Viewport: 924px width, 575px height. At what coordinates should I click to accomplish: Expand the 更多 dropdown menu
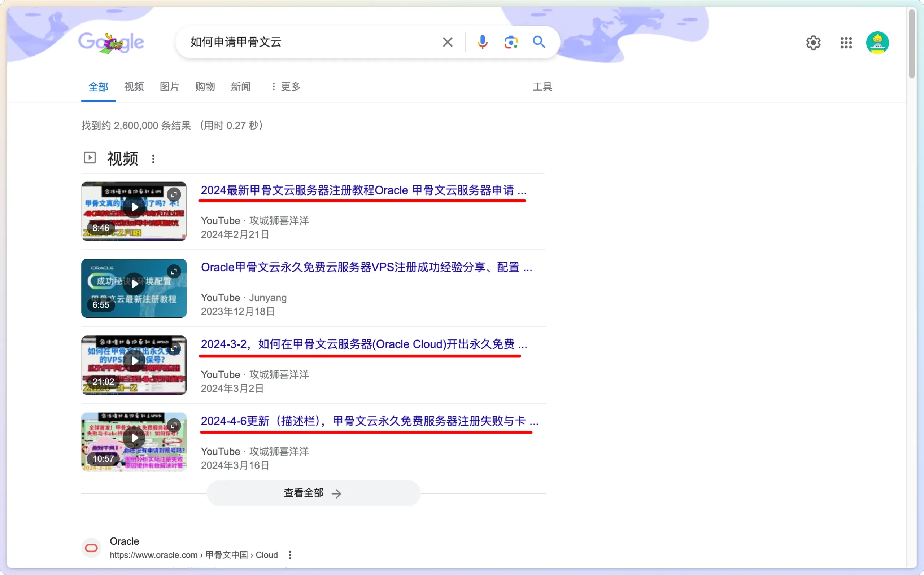click(286, 87)
